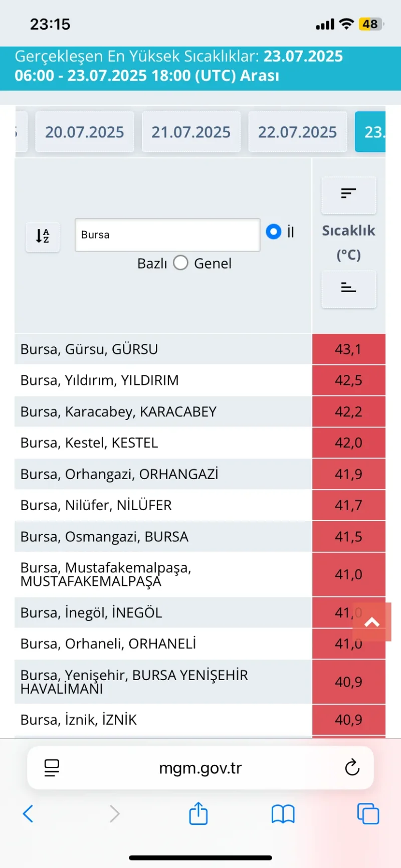Sort temperatures descending using top sort icon
This screenshot has height=868, width=401.
coord(348,194)
